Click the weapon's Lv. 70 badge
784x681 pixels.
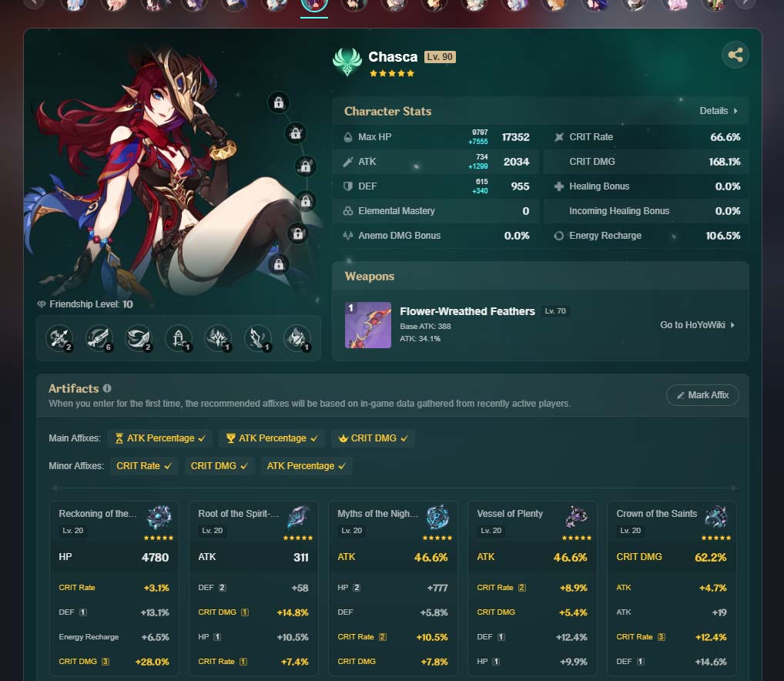click(555, 311)
